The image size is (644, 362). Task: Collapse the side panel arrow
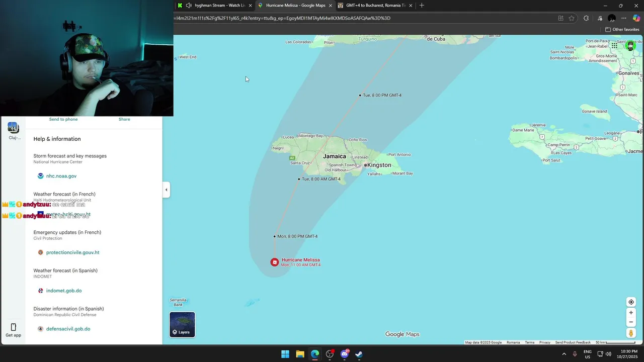(x=166, y=190)
